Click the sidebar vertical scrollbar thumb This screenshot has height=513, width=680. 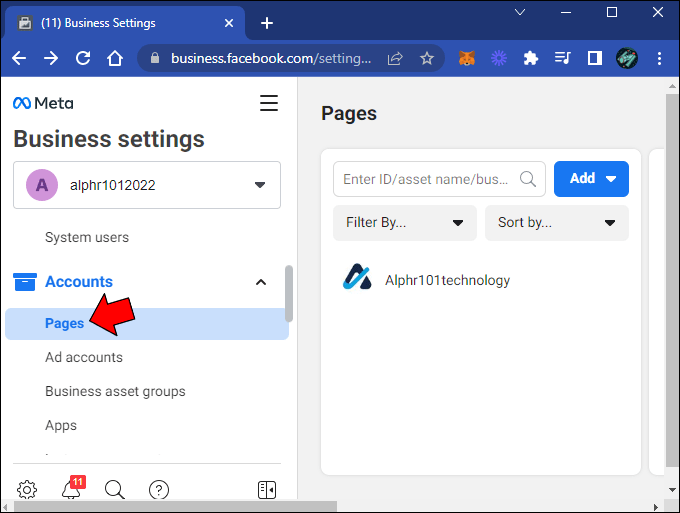pos(289,294)
